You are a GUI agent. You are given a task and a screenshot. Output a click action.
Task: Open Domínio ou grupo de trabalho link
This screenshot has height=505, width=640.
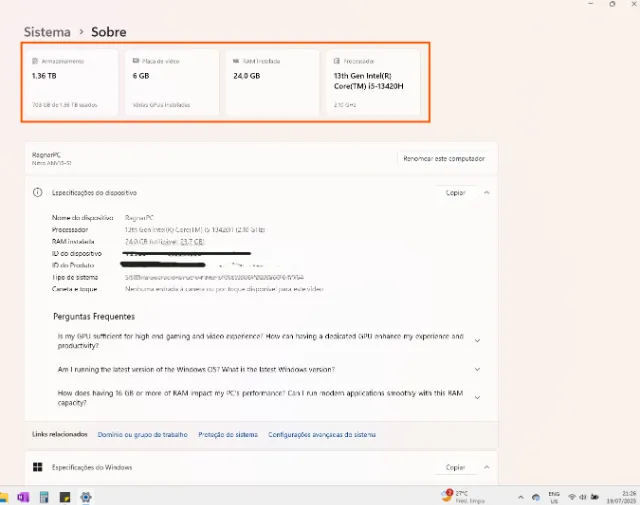coord(143,435)
